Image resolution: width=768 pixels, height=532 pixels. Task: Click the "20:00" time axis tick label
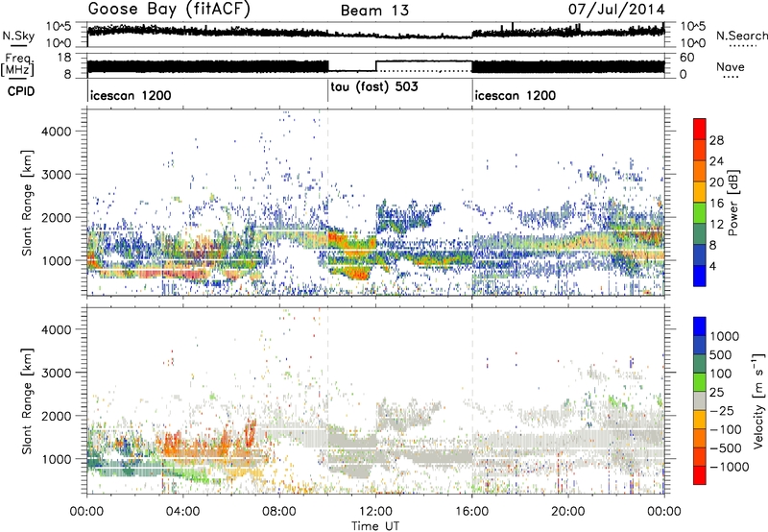click(568, 512)
